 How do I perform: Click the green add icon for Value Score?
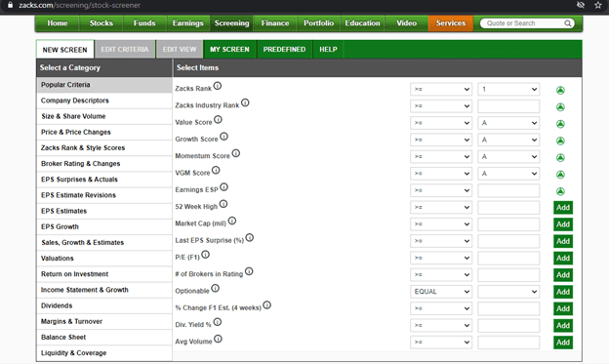(x=560, y=124)
